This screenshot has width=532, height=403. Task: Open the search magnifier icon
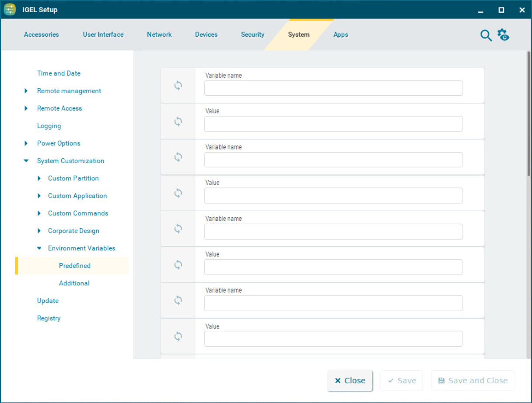pos(486,35)
